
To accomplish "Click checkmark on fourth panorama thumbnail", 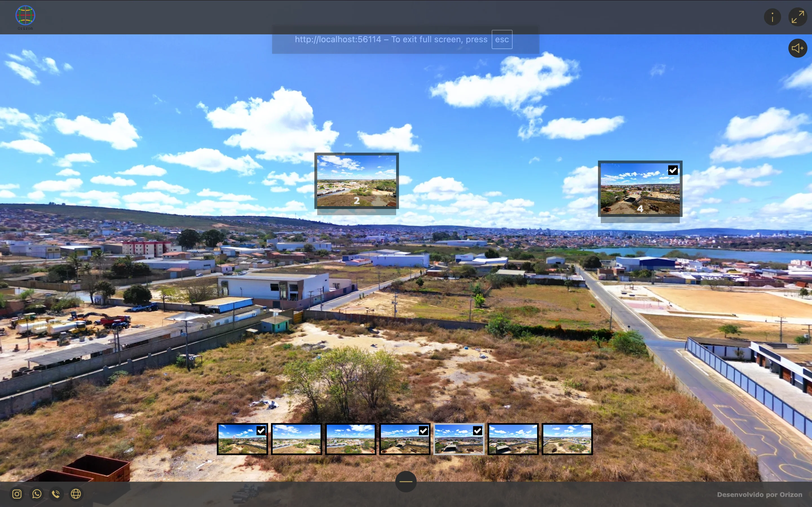I will 423,431.
